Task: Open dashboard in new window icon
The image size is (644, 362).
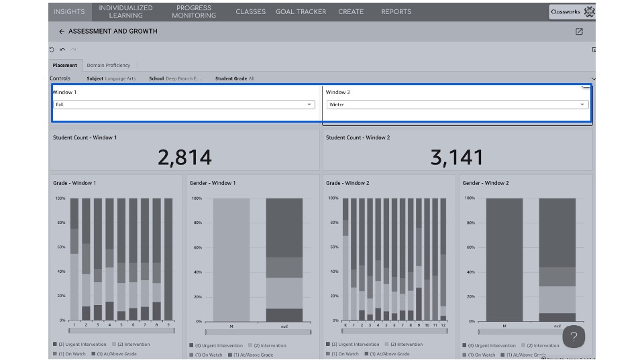Action: click(579, 32)
